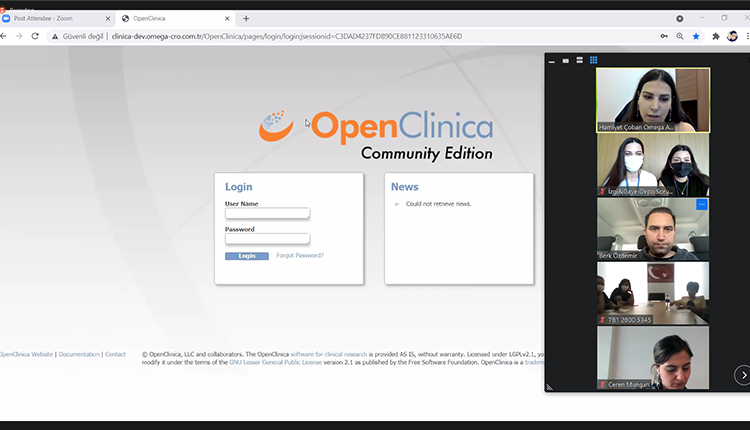Open more options on Berk Özdemir video

(x=701, y=205)
